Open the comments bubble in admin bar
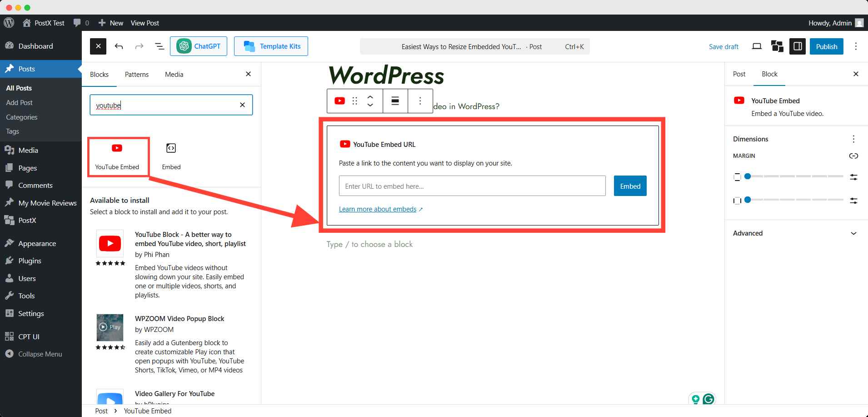 point(81,23)
